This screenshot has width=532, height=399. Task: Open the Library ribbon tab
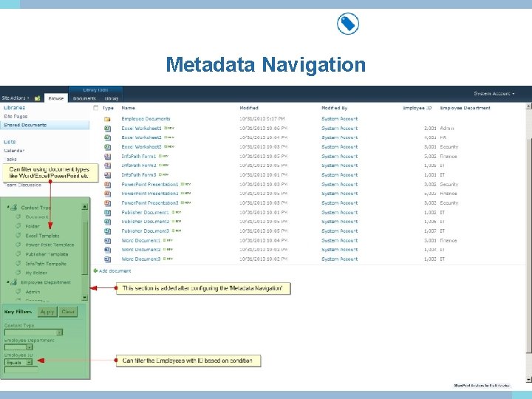[112, 98]
